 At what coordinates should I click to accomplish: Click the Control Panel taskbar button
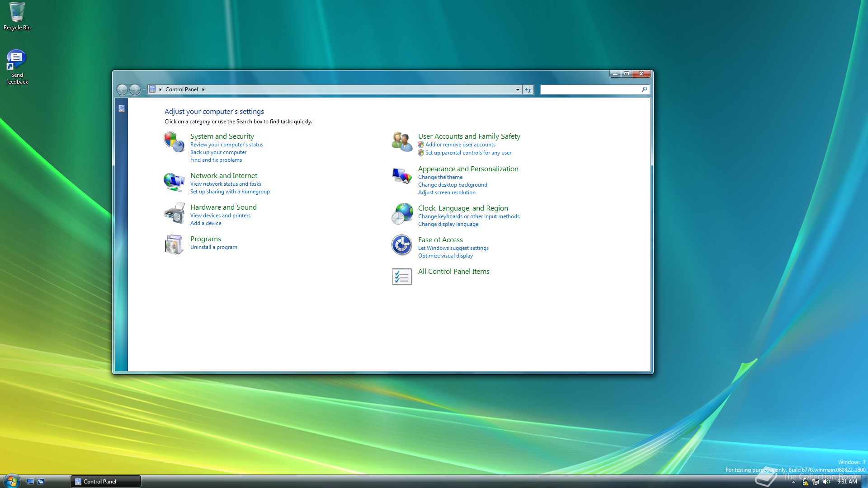coord(106,482)
